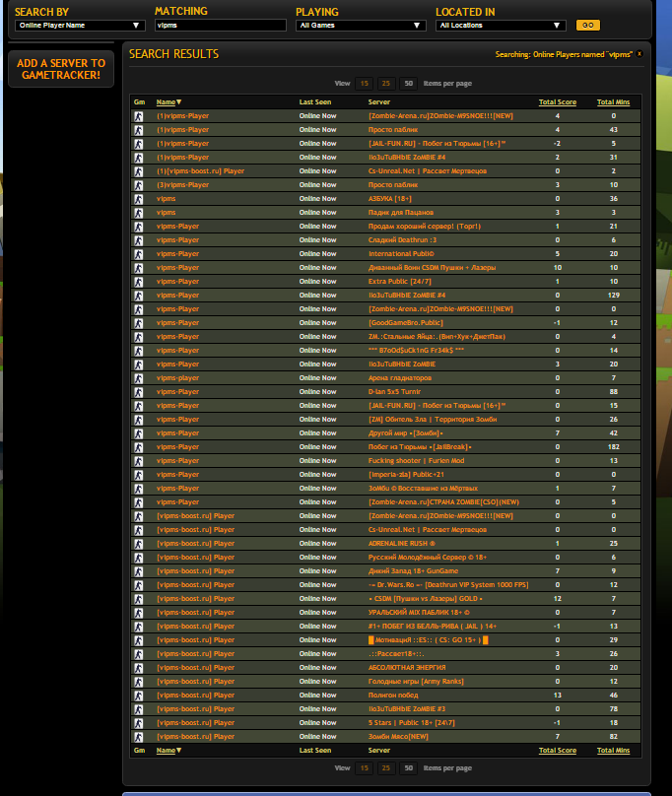Click game icon in 5 Stars Public 18+ row
The height and width of the screenshot is (796, 672).
click(x=138, y=723)
